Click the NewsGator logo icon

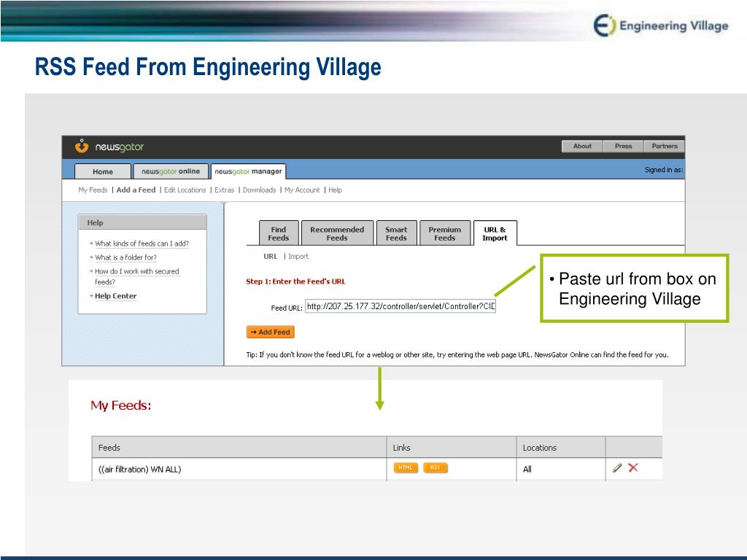pos(82,146)
